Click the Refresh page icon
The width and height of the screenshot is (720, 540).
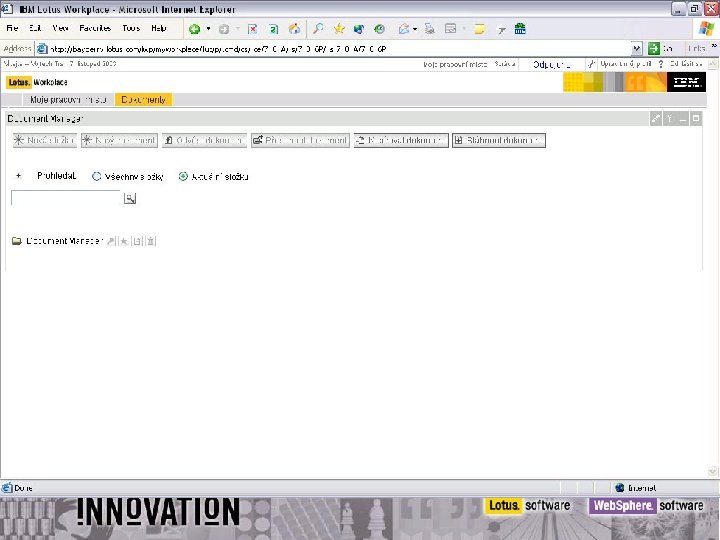pyautogui.click(x=273, y=29)
